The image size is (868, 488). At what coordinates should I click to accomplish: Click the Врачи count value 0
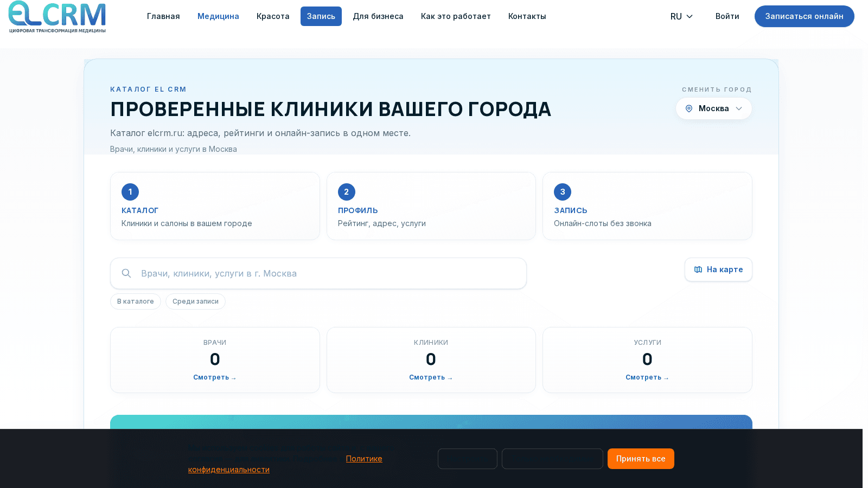tap(215, 359)
